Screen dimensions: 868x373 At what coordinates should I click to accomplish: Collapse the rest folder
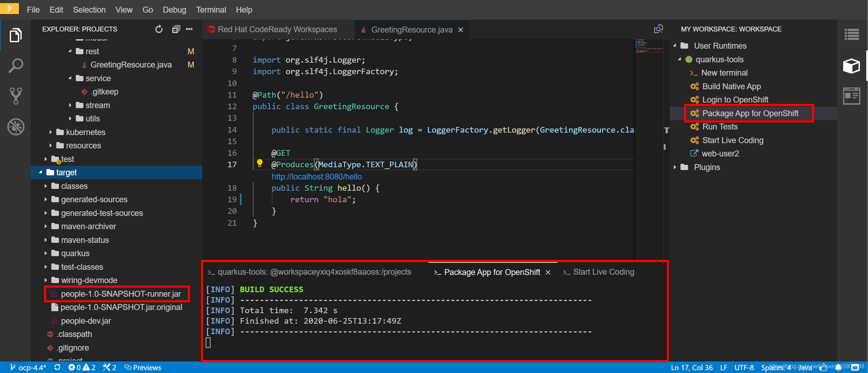70,51
